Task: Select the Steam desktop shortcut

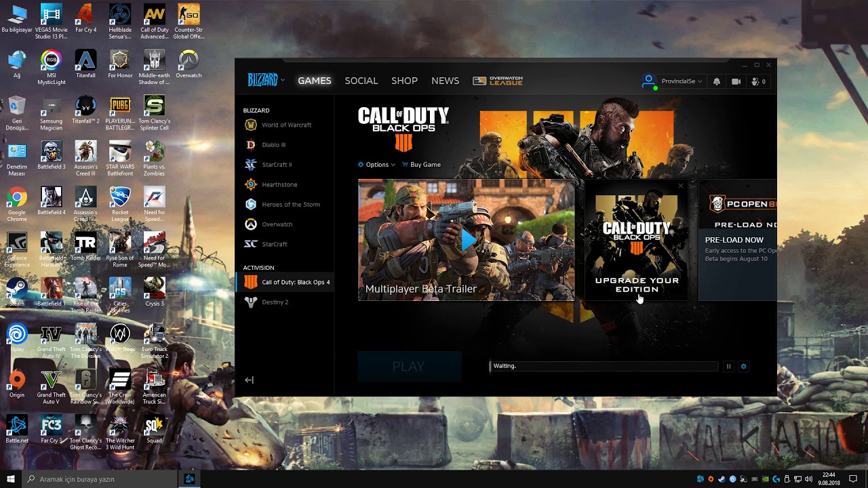Action: pyautogui.click(x=17, y=293)
